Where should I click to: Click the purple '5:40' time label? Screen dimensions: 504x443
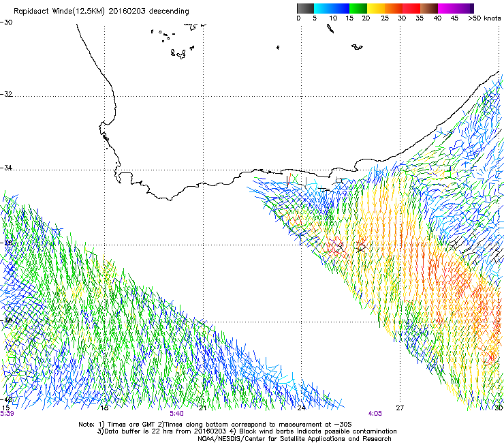177,414
